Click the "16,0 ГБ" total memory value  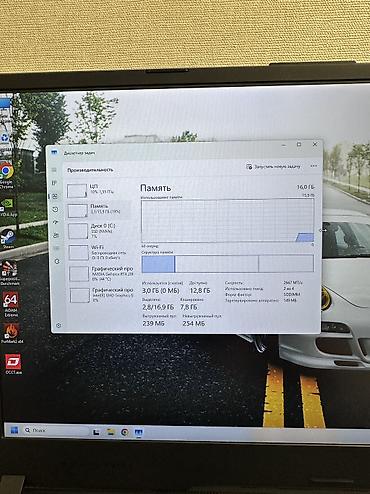pos(305,187)
